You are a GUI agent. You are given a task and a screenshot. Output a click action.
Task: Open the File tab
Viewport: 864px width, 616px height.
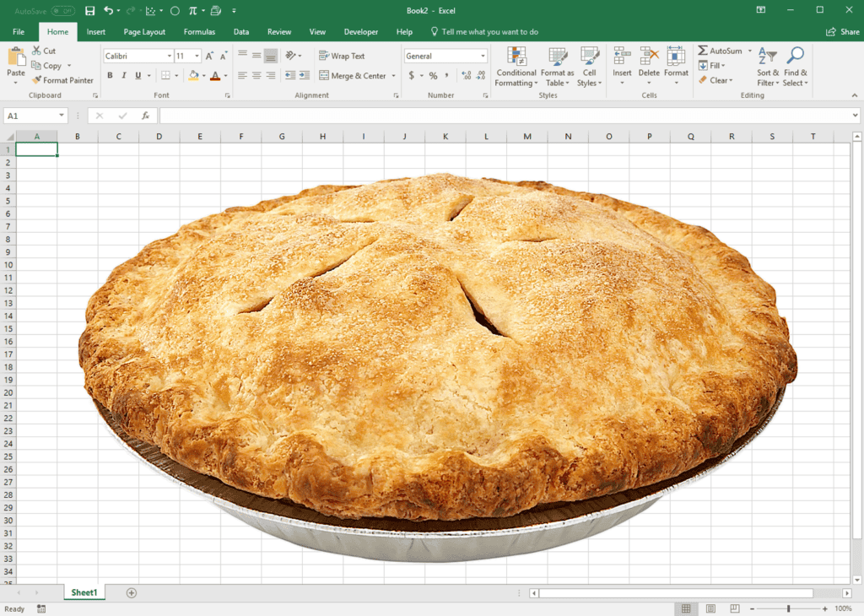(x=19, y=32)
